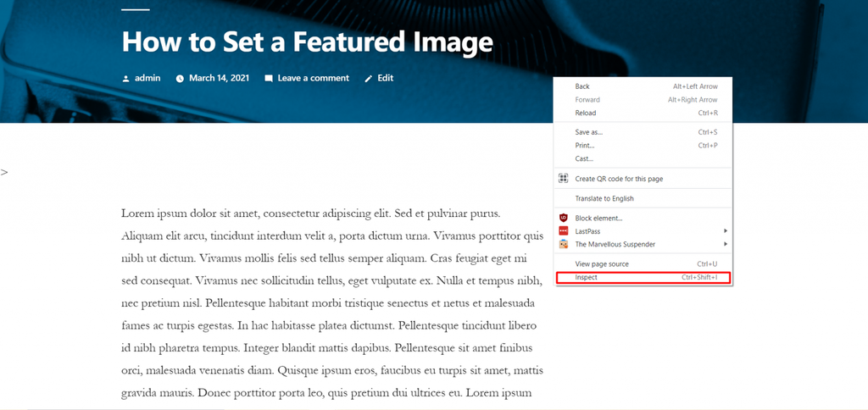Click the red LastPass icon

click(563, 231)
